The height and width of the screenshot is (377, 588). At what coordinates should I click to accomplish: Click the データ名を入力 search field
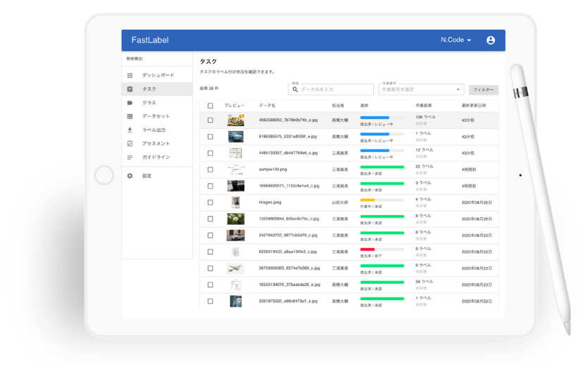[335, 90]
